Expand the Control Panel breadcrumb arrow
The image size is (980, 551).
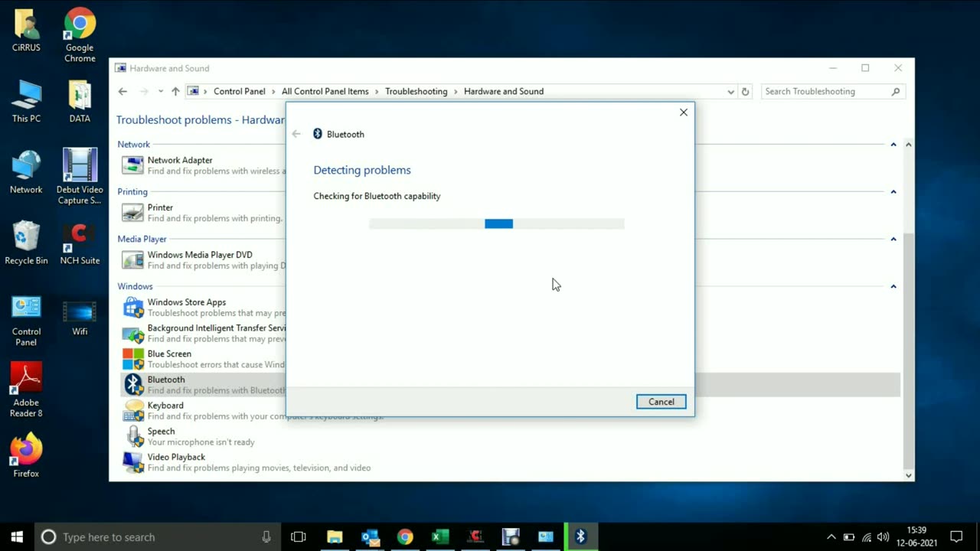[273, 91]
